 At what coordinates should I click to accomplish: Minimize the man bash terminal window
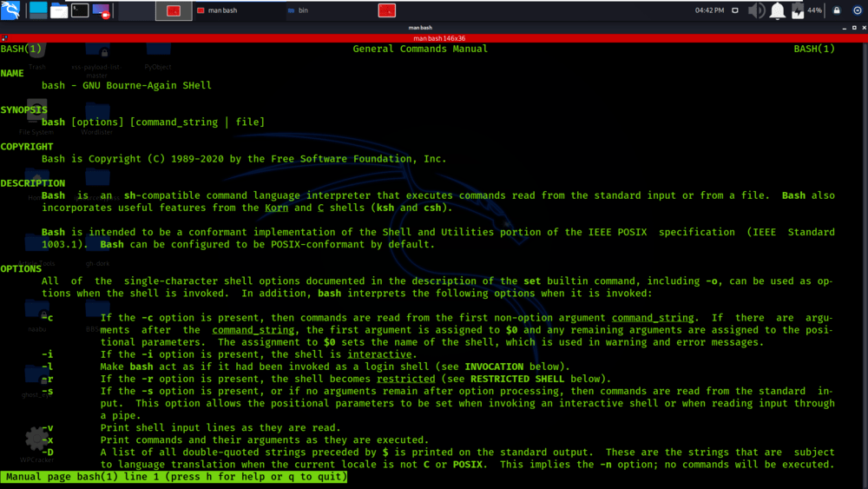click(845, 28)
